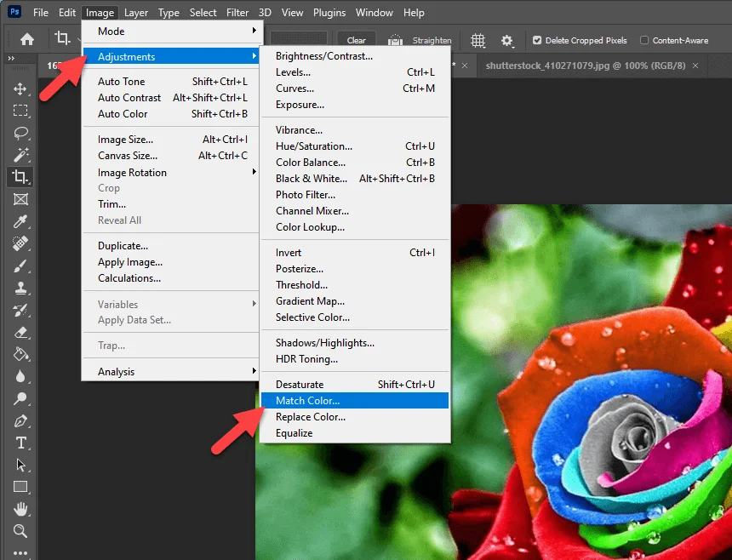732x560 pixels.
Task: Open the Filter menu
Action: click(x=237, y=13)
